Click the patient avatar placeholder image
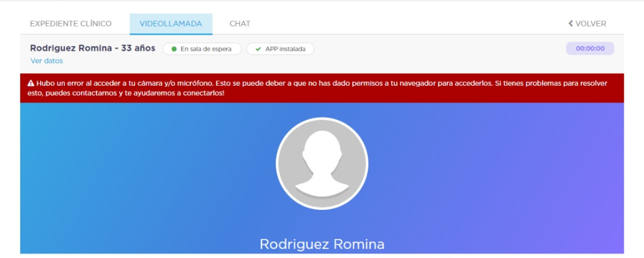 (322, 163)
